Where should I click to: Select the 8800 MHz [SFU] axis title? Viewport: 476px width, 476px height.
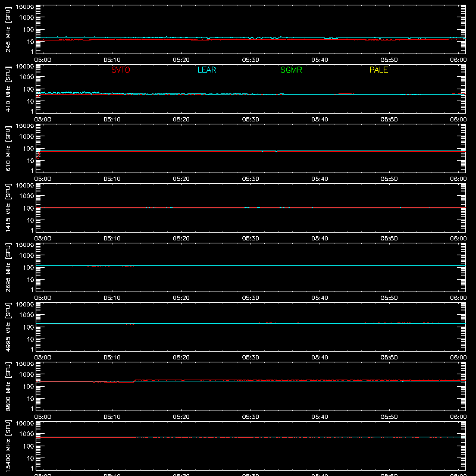(8, 386)
